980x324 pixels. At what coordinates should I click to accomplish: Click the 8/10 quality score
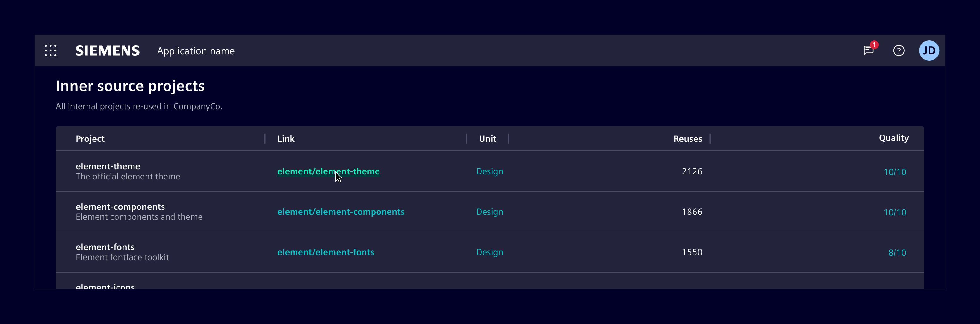897,253
